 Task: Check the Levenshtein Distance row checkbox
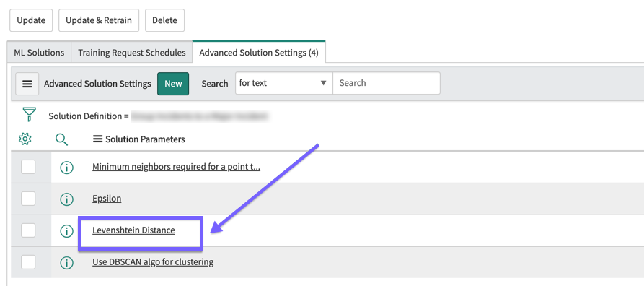click(28, 230)
